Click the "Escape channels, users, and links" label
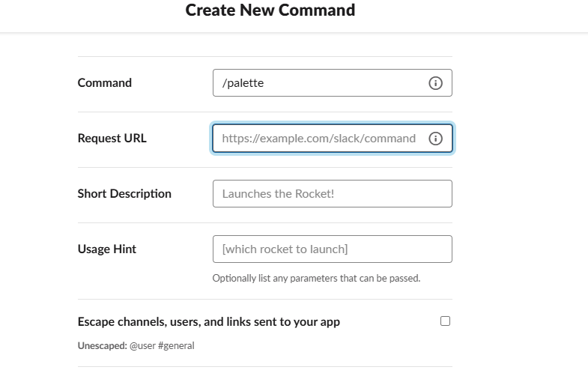Image resolution: width=588 pixels, height=379 pixels. tap(209, 322)
